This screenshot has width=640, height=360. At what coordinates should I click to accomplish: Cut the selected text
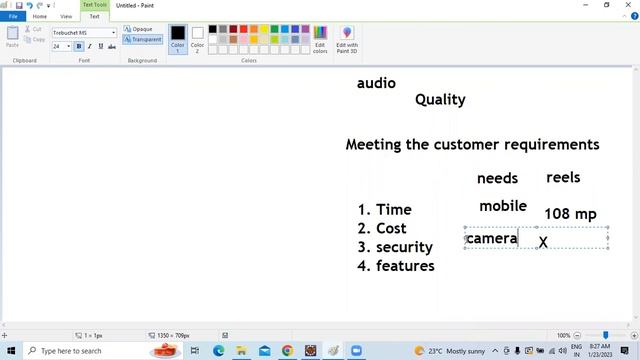tap(33, 29)
